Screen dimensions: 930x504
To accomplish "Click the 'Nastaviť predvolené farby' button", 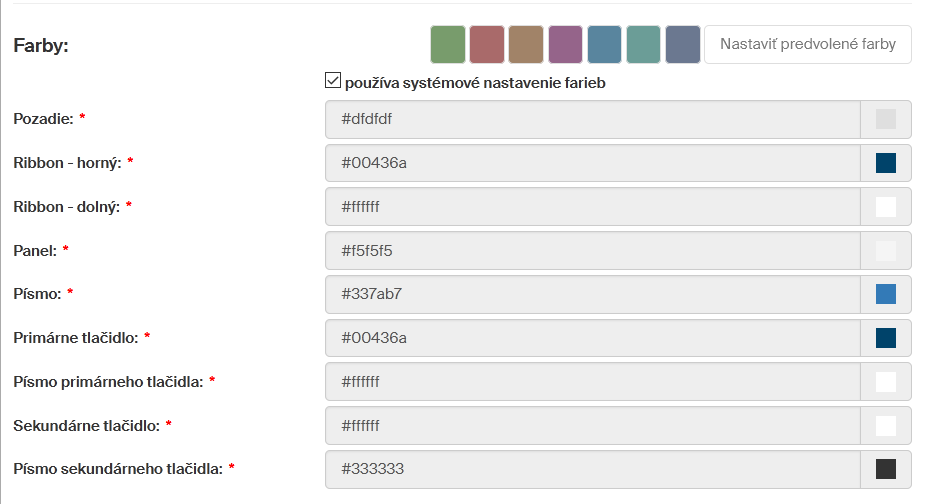I will [x=808, y=44].
